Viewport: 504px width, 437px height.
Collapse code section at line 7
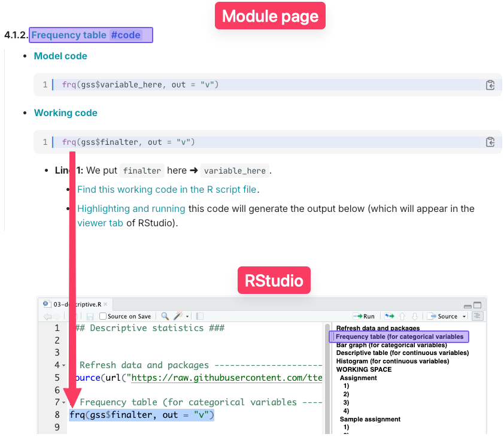pos(63,402)
